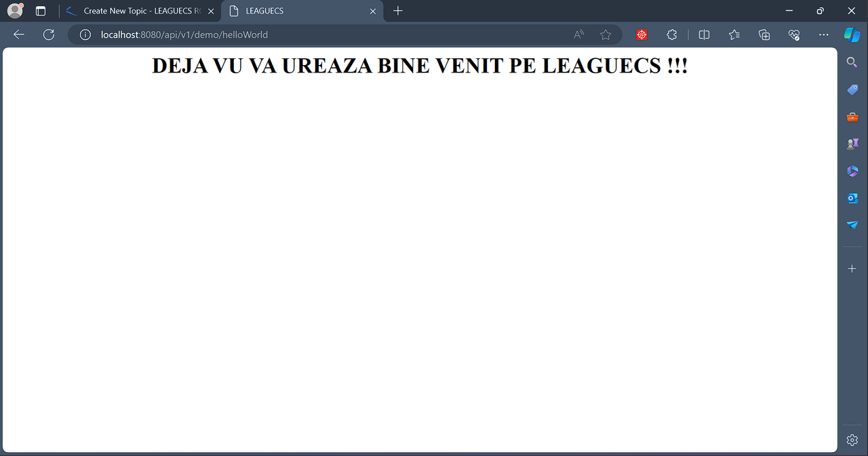Open the red ad-blocker extension icon
Screen dimensions: 868x456
[642, 35]
